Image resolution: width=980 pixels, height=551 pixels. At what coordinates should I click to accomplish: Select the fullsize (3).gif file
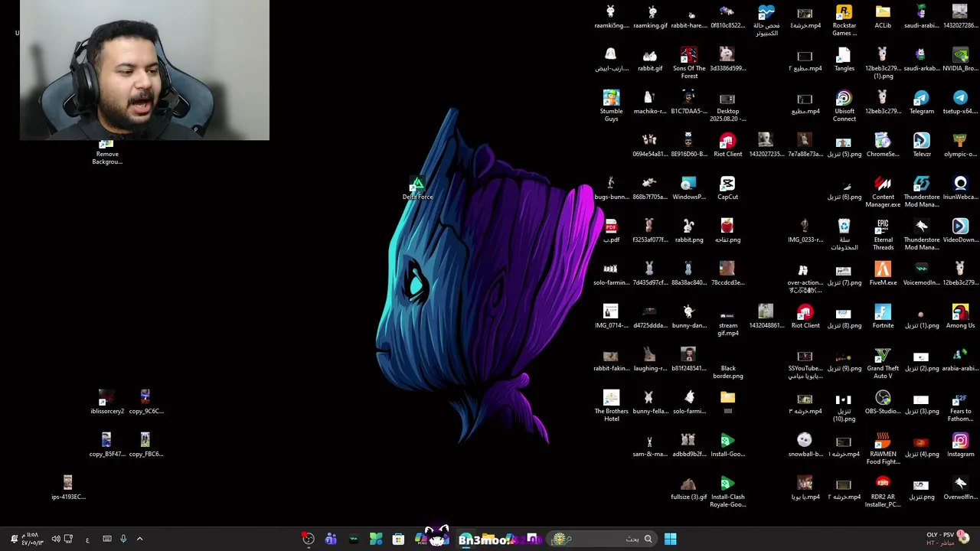tap(689, 488)
